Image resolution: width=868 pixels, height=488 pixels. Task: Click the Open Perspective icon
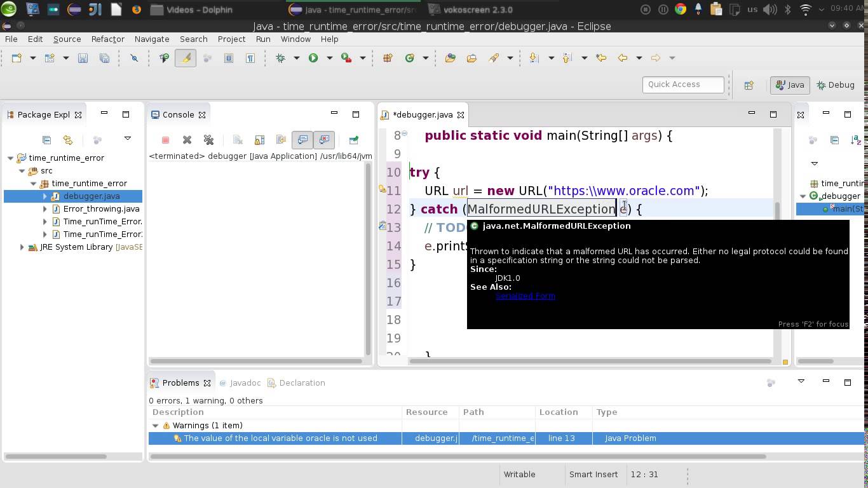(x=749, y=85)
